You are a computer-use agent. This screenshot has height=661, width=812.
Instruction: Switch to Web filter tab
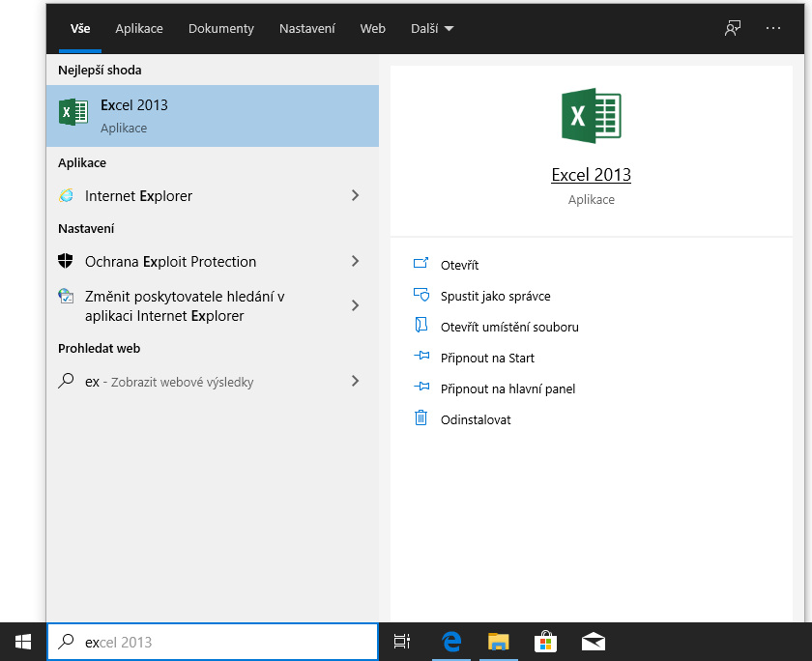(372, 28)
